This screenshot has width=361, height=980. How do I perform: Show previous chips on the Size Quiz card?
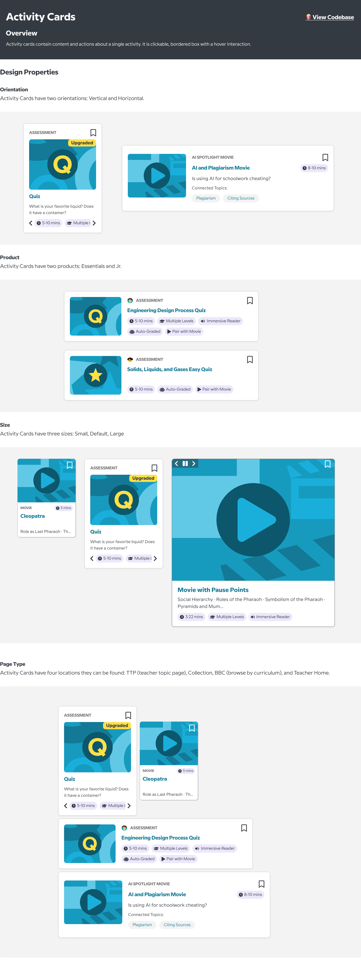tap(92, 559)
